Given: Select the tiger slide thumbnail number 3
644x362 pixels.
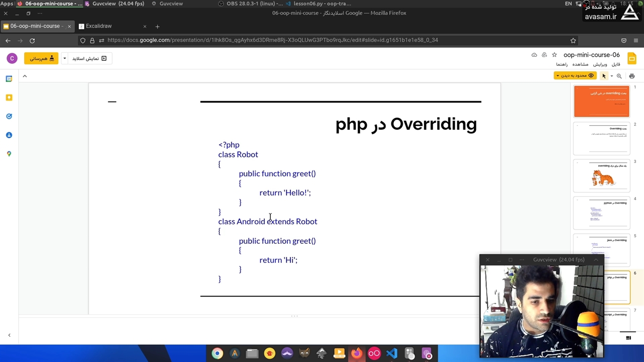Looking at the screenshot, I should pos(602,176).
